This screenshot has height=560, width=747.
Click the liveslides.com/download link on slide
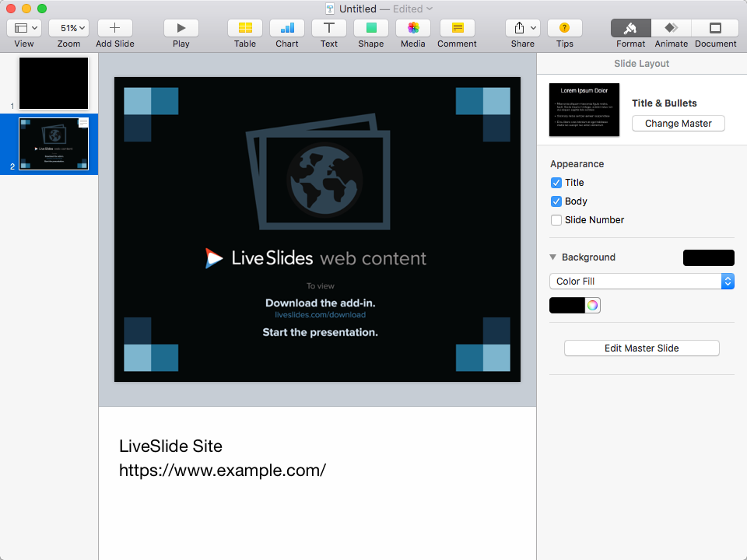click(x=320, y=315)
